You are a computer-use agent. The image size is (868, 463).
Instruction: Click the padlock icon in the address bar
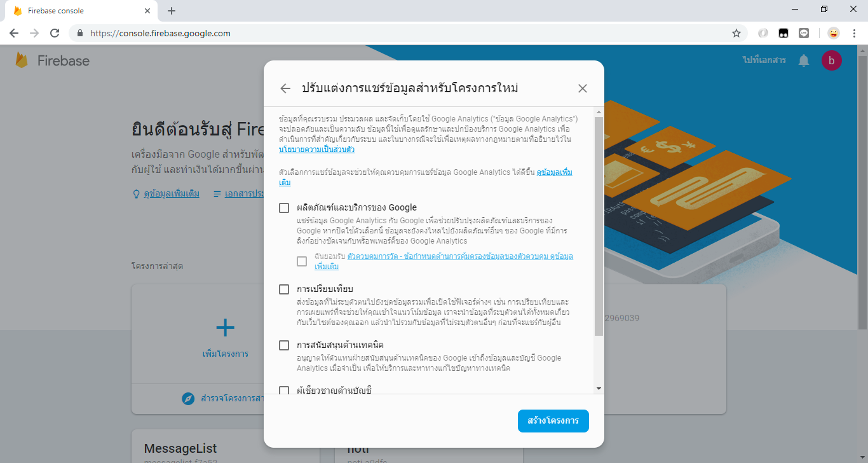(x=79, y=32)
